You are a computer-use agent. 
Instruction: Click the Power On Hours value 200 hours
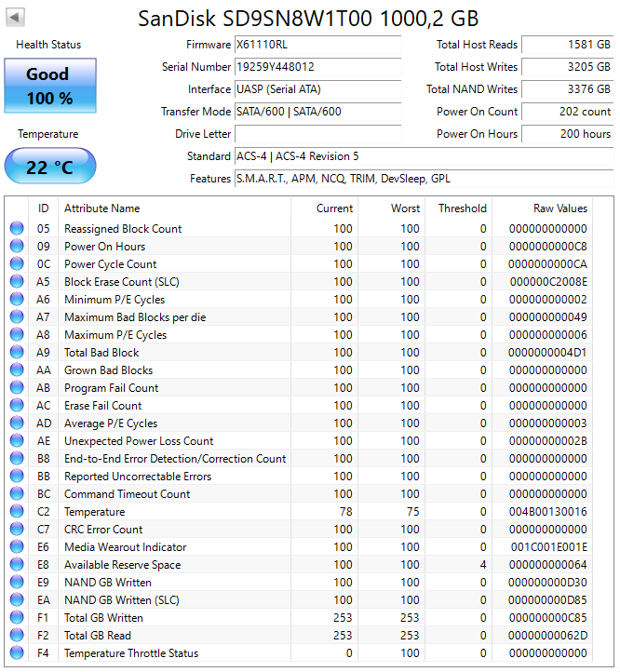point(568,134)
